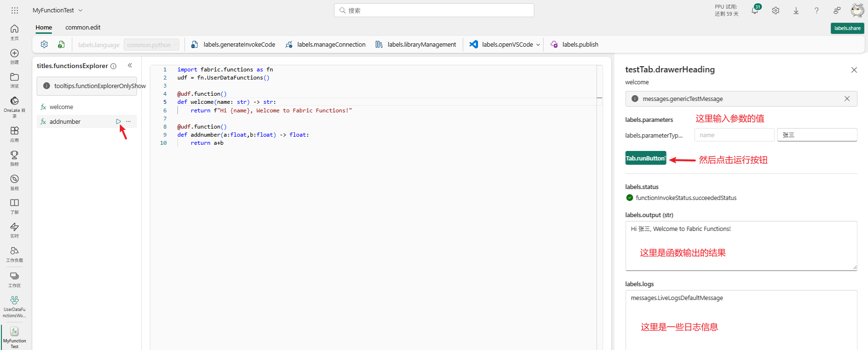868x350 pixels.
Task: Click labels.generateInvokeCode toolbar button
Action: pos(233,44)
